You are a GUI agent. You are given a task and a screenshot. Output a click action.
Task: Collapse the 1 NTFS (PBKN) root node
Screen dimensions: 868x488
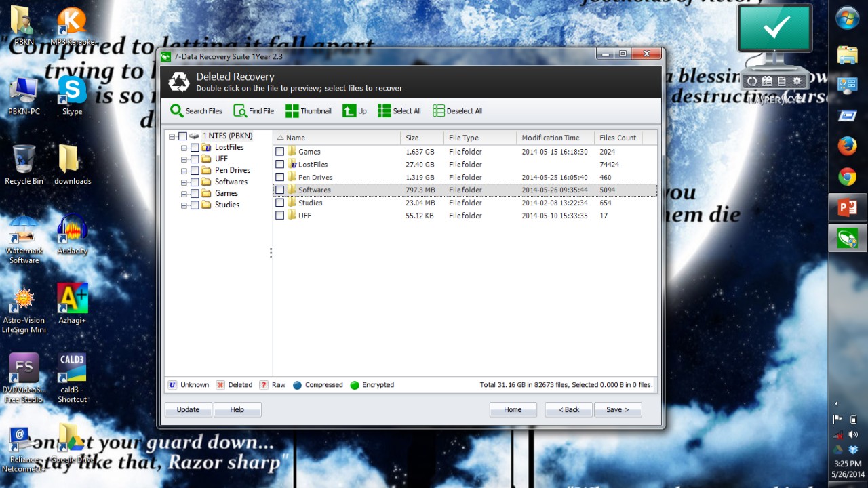tap(172, 136)
